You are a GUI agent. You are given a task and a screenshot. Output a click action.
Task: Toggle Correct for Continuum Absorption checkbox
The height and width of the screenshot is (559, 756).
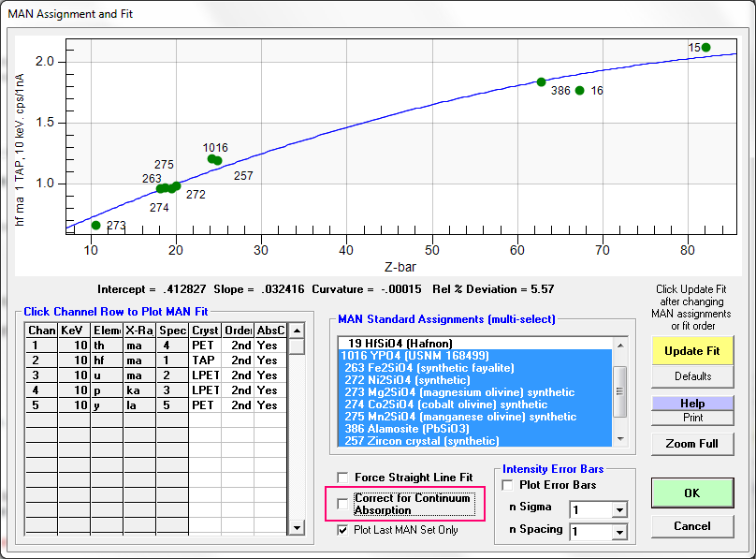point(343,504)
